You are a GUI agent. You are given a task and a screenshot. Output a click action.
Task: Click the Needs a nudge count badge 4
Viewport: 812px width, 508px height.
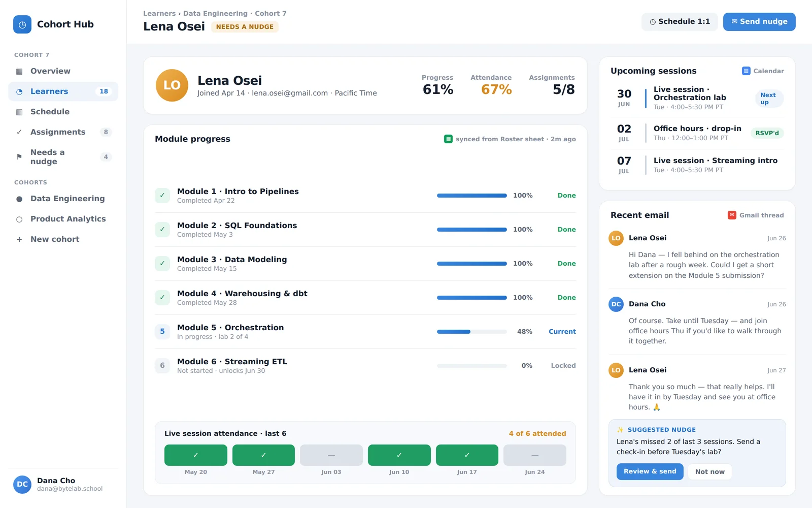coord(106,157)
